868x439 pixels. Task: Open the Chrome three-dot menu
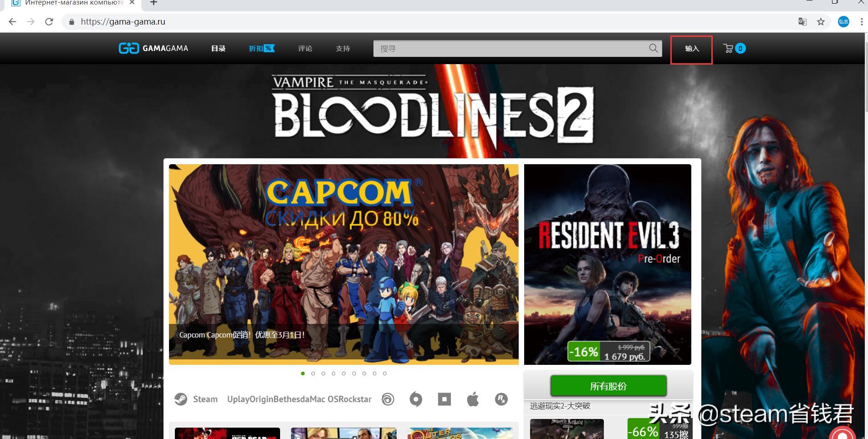[861, 21]
